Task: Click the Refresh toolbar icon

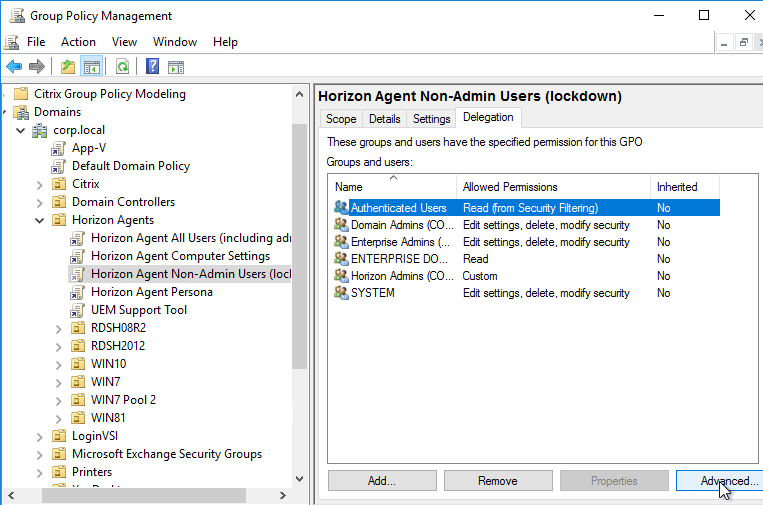Action: pyautogui.click(x=122, y=67)
